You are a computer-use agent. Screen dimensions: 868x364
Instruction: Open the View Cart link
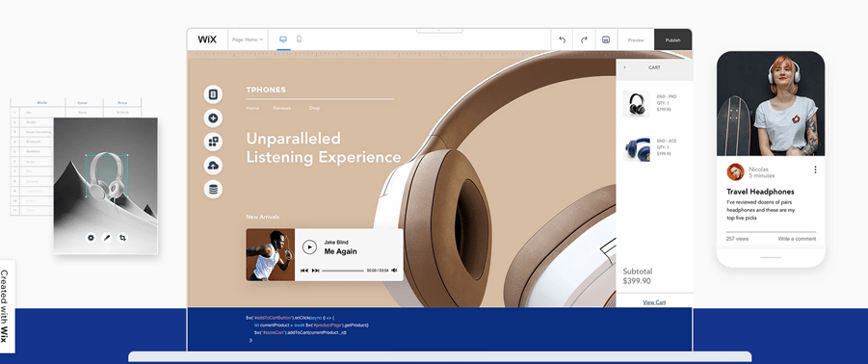pos(654,302)
